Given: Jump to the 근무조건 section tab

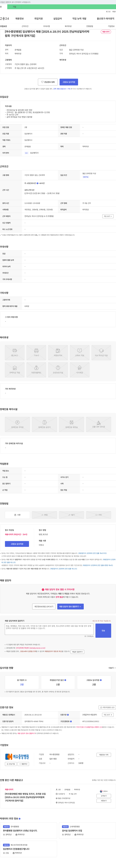Looking at the screenshot, I should click(x=25, y=26).
